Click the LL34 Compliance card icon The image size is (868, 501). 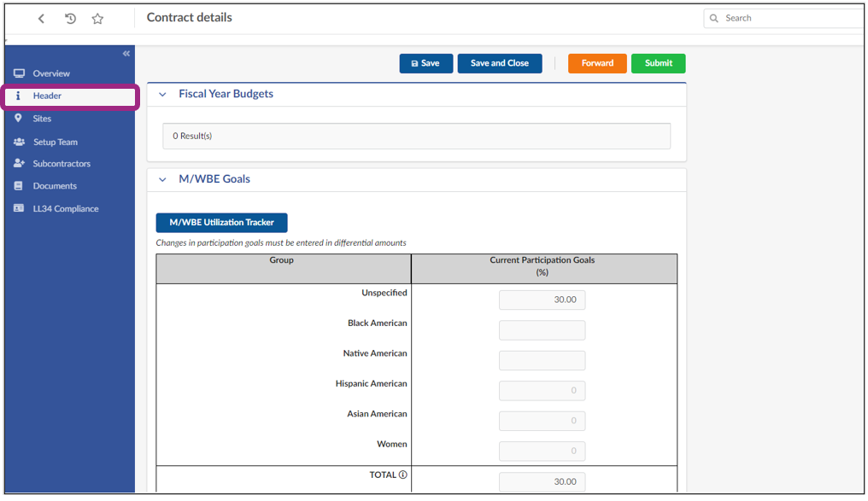(x=19, y=208)
